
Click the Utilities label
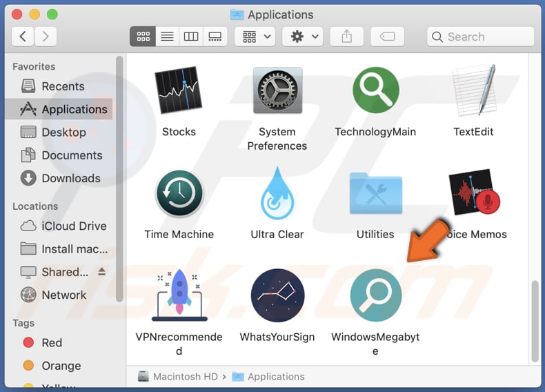pos(375,235)
